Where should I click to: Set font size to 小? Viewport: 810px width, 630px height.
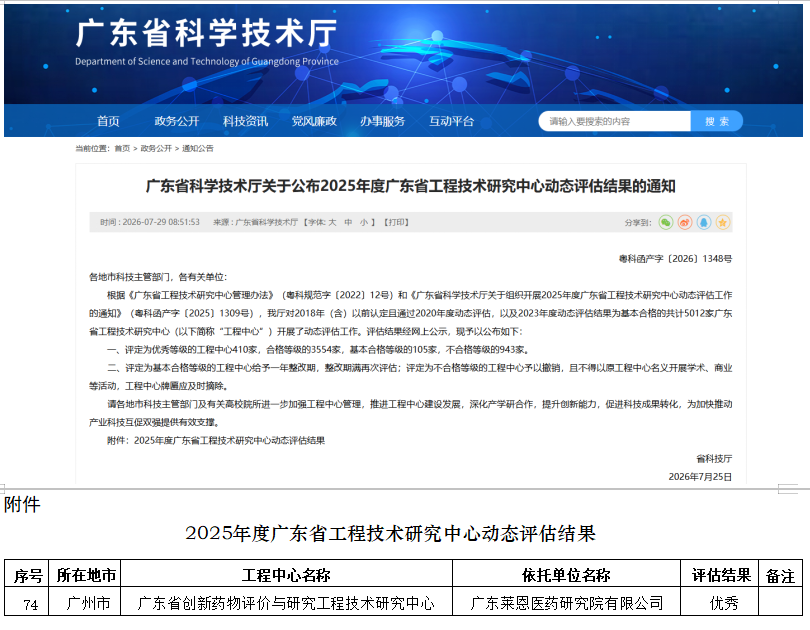(364, 223)
